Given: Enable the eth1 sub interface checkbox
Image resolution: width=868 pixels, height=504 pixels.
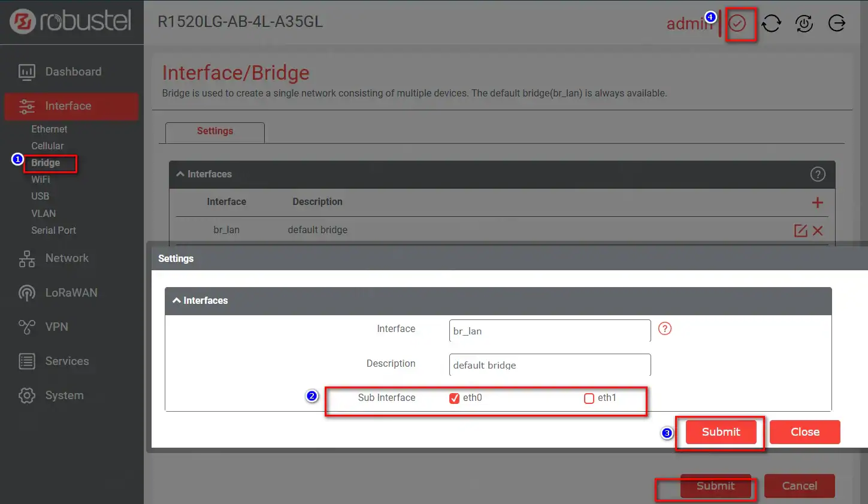Looking at the screenshot, I should click(x=589, y=399).
